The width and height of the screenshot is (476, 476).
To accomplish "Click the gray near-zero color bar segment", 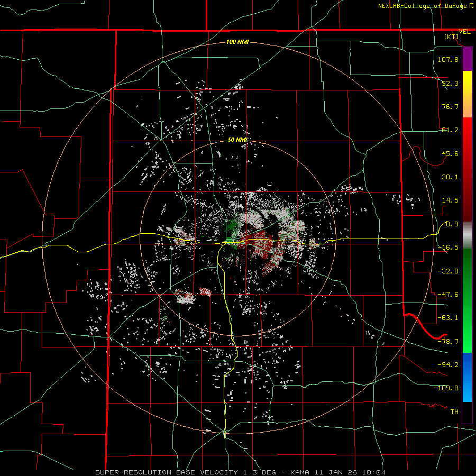I will pos(467,235).
